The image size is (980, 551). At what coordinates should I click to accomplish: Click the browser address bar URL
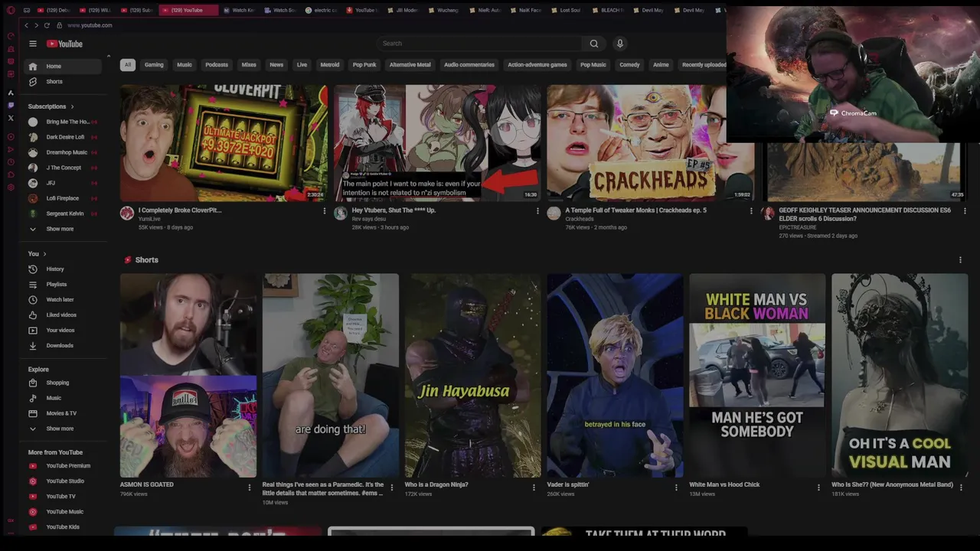90,25
